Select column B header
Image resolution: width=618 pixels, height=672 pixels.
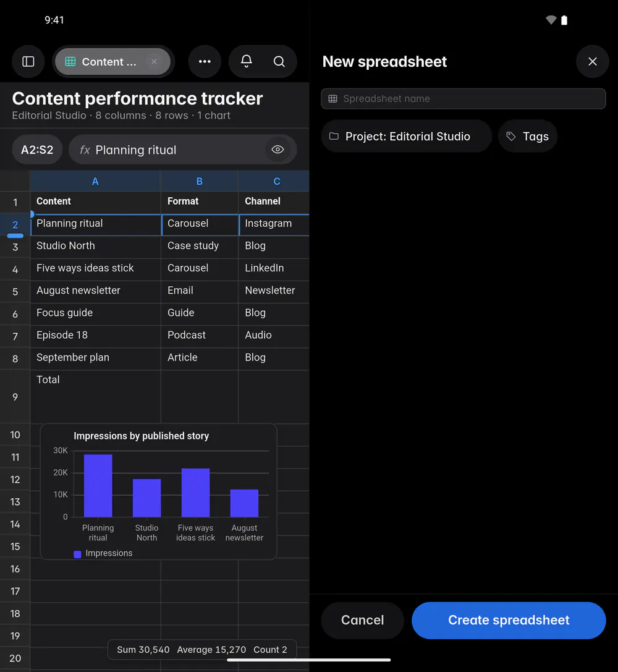point(200,181)
